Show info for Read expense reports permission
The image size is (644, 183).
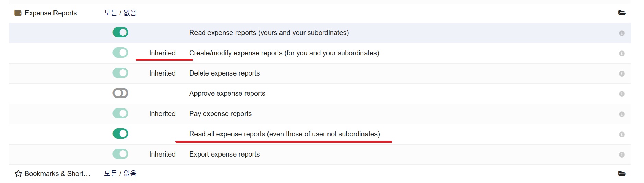point(622,33)
